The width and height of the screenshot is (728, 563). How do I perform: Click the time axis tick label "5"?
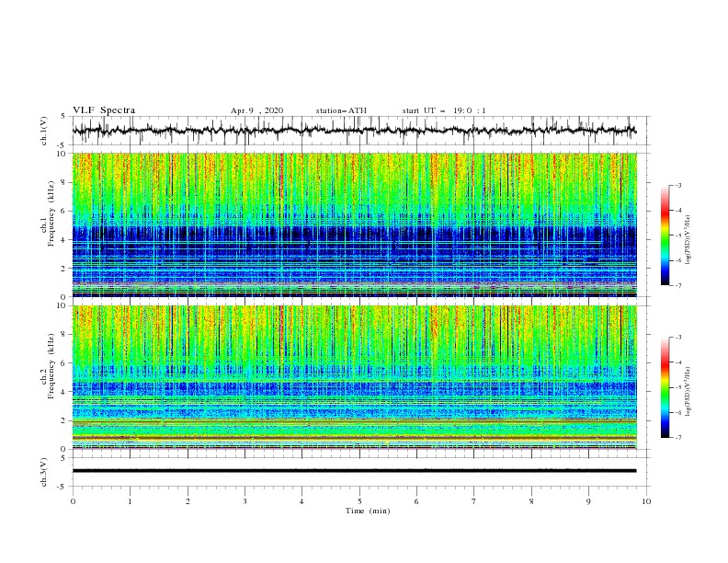point(359,501)
